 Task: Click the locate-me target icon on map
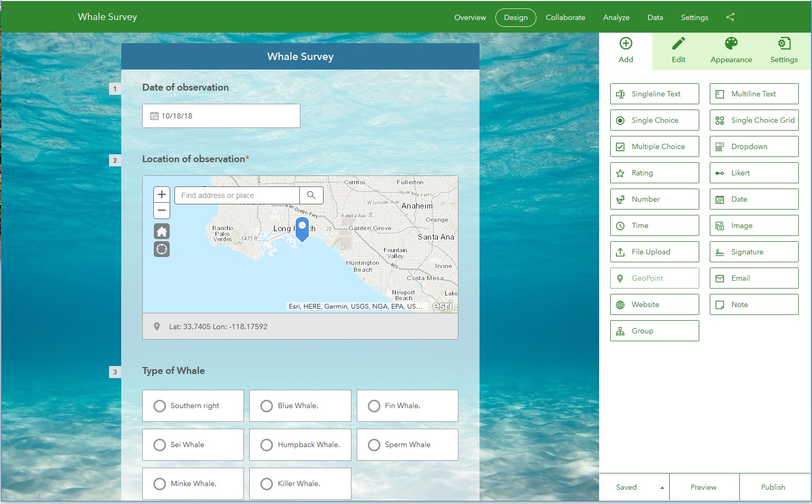[162, 249]
